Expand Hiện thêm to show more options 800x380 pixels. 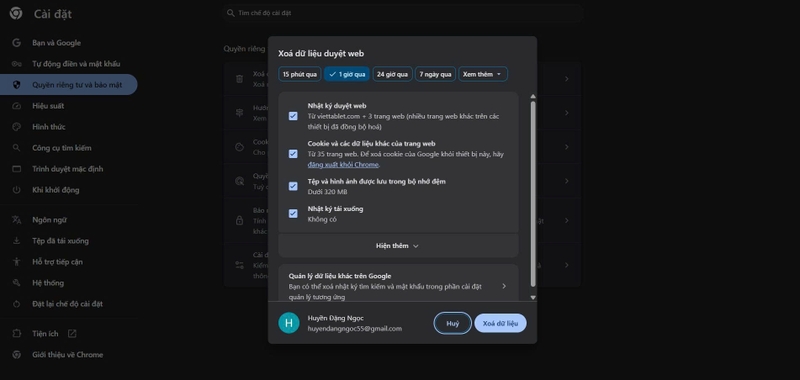pos(398,246)
